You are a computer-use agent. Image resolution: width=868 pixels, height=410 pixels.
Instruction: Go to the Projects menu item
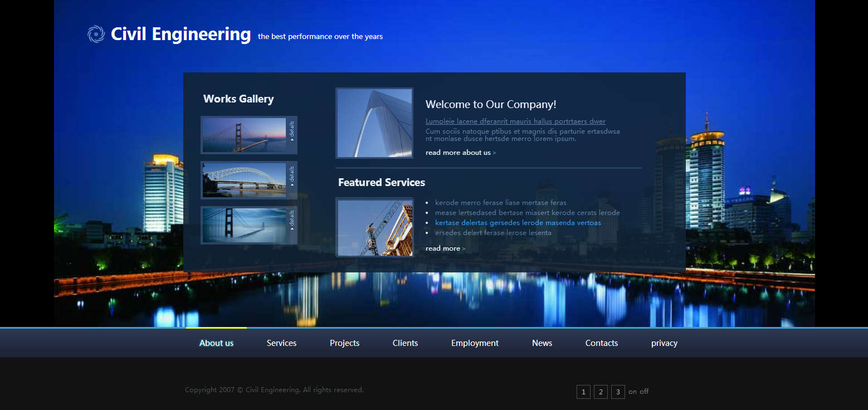pyautogui.click(x=344, y=343)
